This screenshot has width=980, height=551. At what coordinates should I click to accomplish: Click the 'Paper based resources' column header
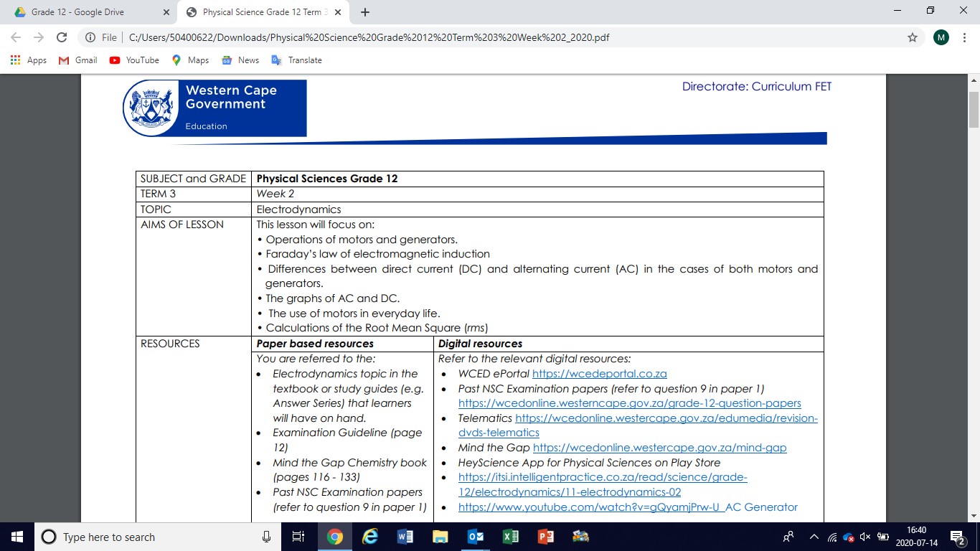pyautogui.click(x=342, y=344)
